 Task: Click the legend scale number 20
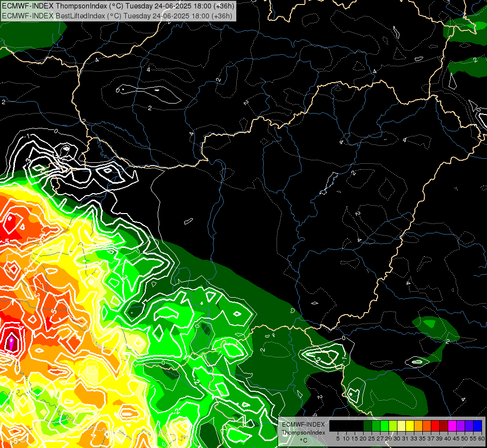363,439
